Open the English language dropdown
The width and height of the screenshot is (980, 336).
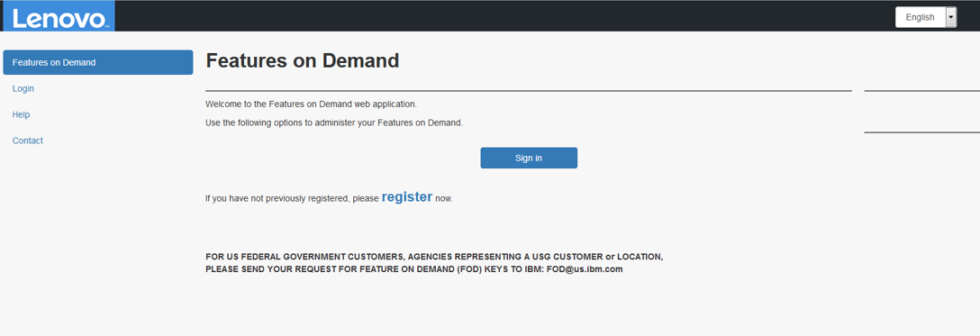pos(926,17)
